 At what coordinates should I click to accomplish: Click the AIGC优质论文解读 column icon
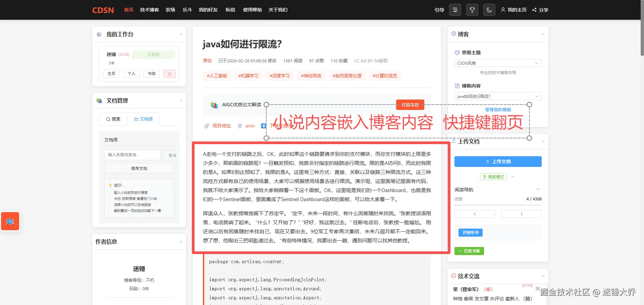click(x=214, y=105)
